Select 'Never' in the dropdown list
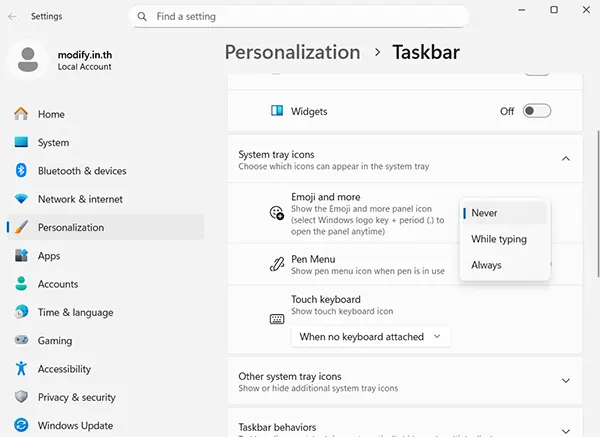 pyautogui.click(x=505, y=213)
